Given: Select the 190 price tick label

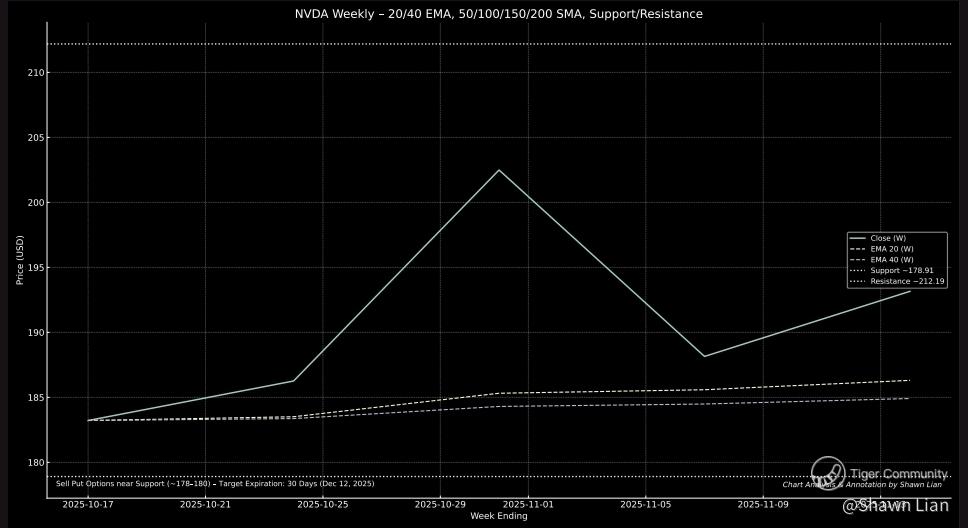Looking at the screenshot, I should pyautogui.click(x=36, y=333).
